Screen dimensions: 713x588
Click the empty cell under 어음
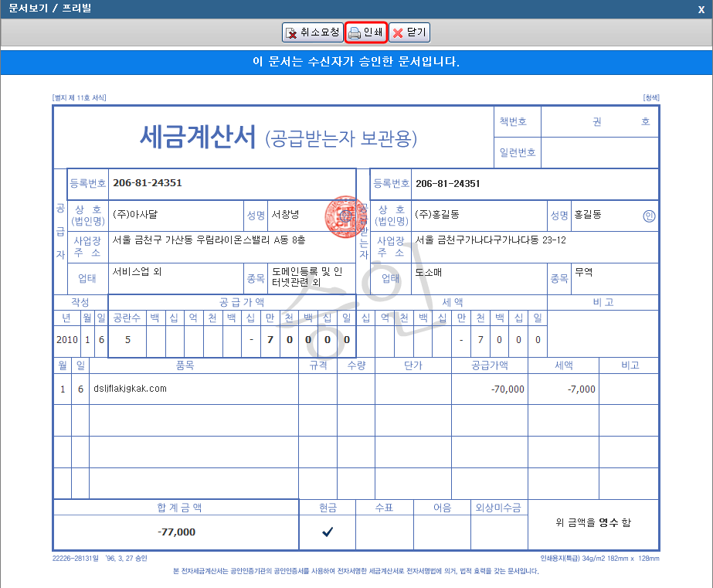coord(443,532)
